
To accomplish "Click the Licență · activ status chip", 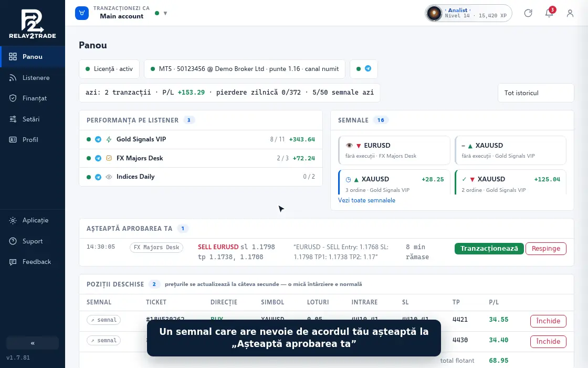I will (x=109, y=69).
